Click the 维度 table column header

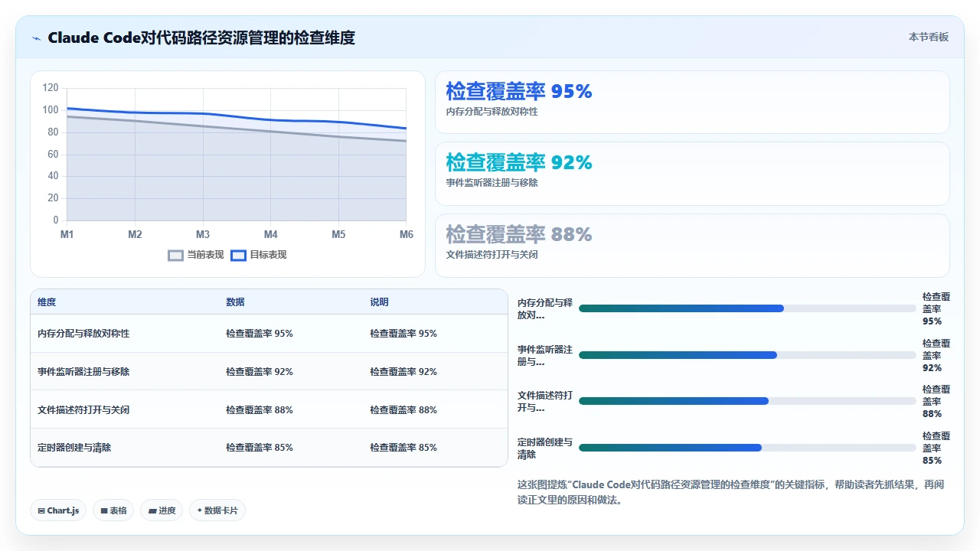[47, 302]
